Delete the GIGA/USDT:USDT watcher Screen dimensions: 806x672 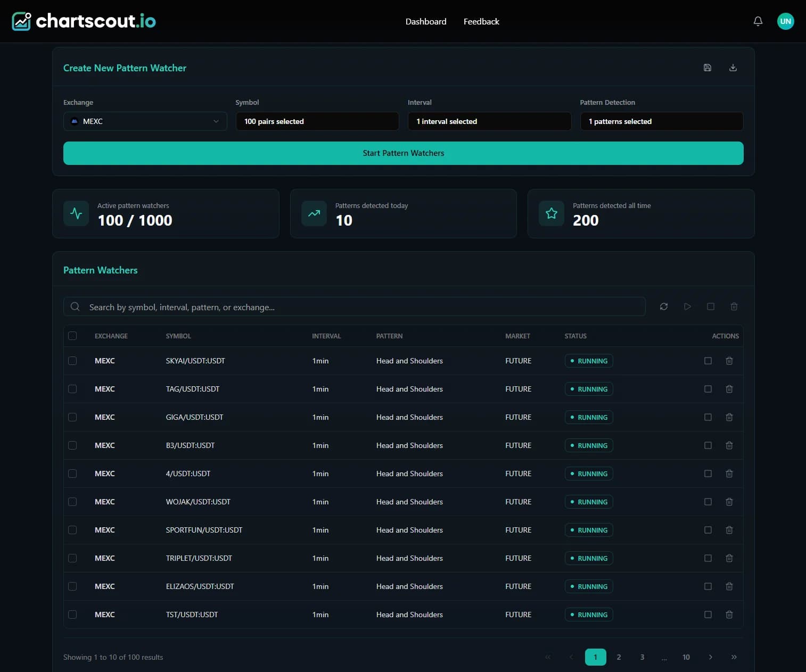[729, 417]
